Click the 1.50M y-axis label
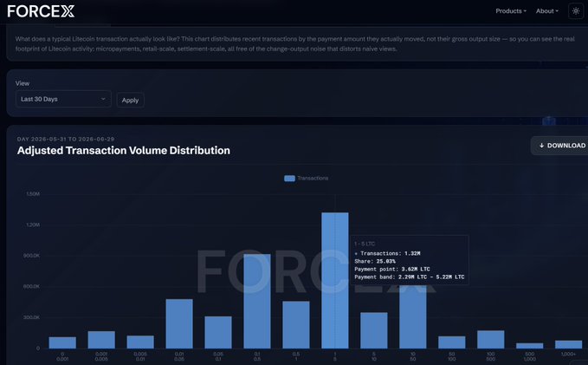Viewport: 588px width, 365px height. [x=33, y=194]
